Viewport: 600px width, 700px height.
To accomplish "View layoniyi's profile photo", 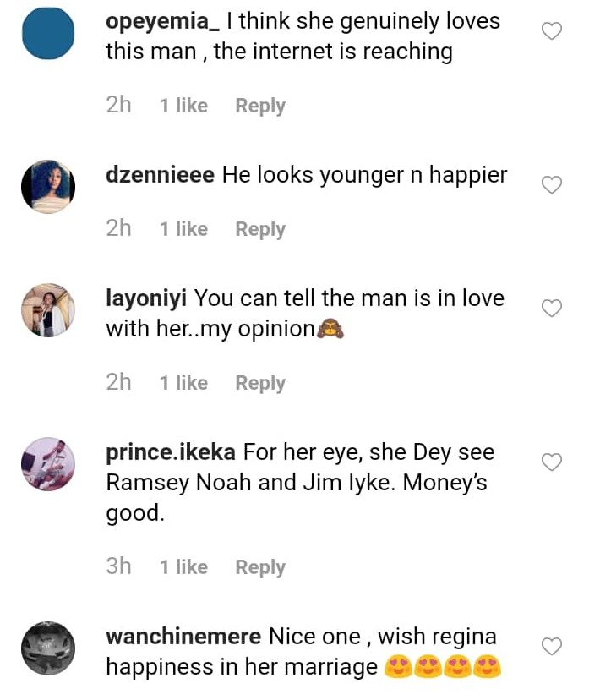I will coord(48,309).
